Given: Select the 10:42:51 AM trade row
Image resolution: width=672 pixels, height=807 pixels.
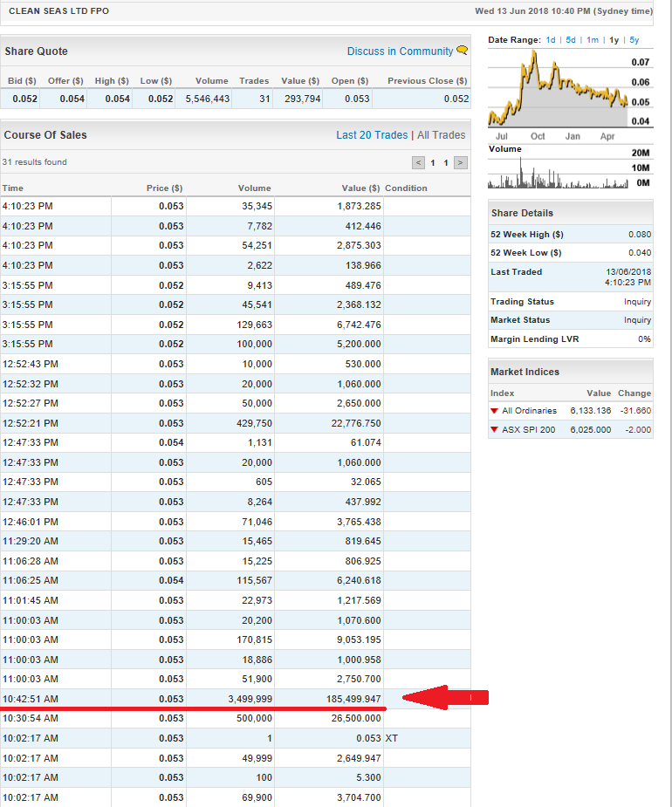Looking at the screenshot, I should tap(236, 699).
